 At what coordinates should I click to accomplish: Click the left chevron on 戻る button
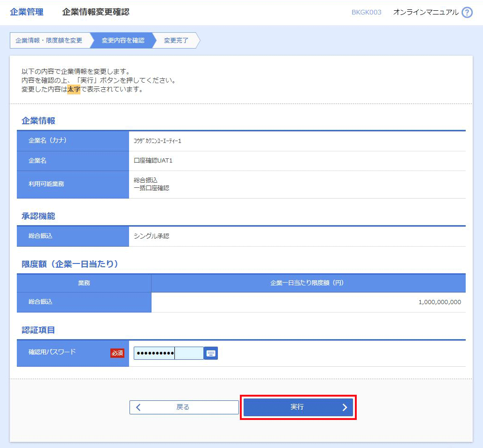(x=138, y=407)
